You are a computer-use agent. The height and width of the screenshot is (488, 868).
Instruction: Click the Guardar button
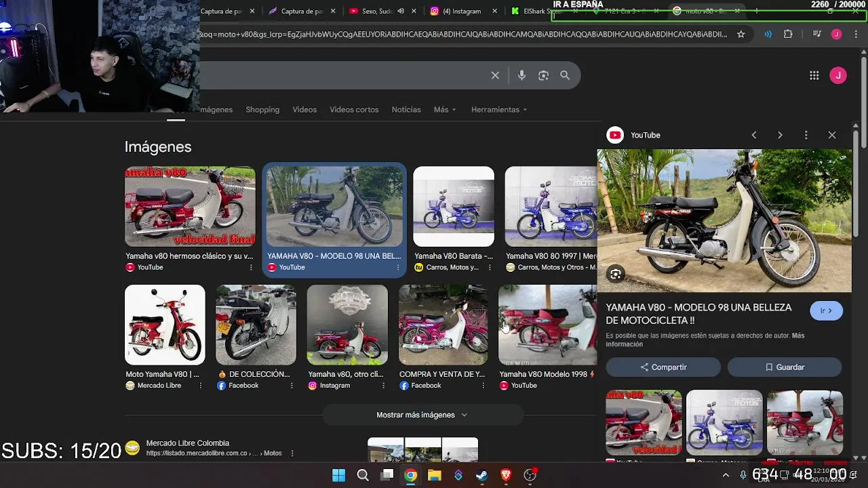coord(785,367)
